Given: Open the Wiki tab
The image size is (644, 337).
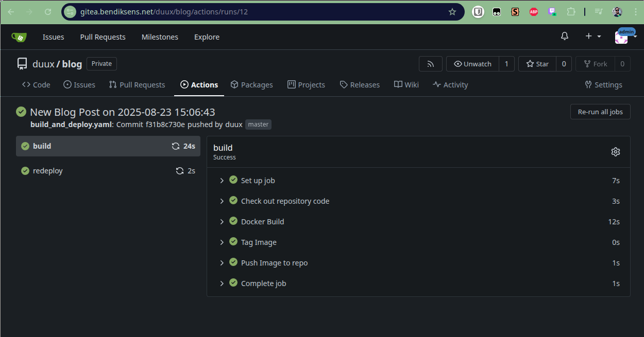Looking at the screenshot, I should (406, 85).
